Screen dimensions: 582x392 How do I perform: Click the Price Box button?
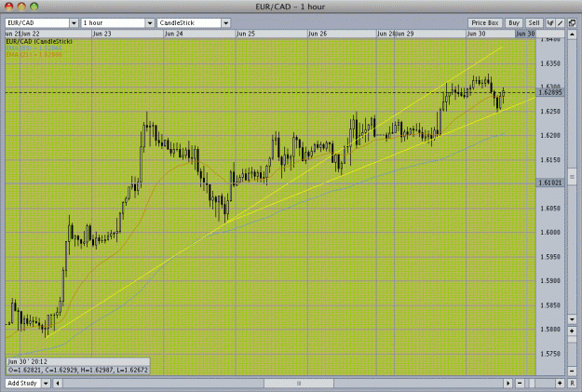485,23
